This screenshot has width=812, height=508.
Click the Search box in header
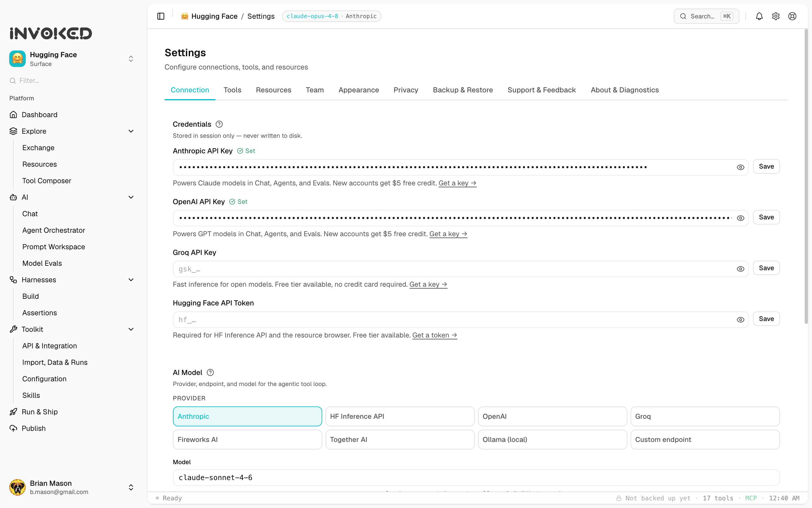(706, 16)
